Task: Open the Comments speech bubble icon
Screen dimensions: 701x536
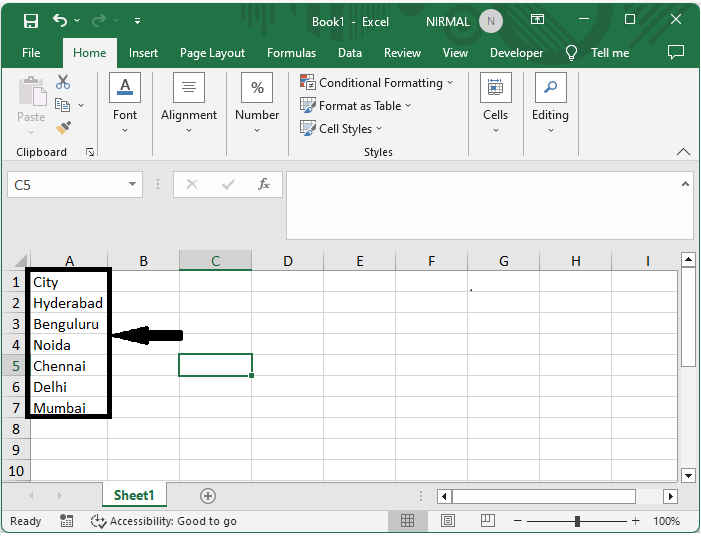Action: click(676, 52)
